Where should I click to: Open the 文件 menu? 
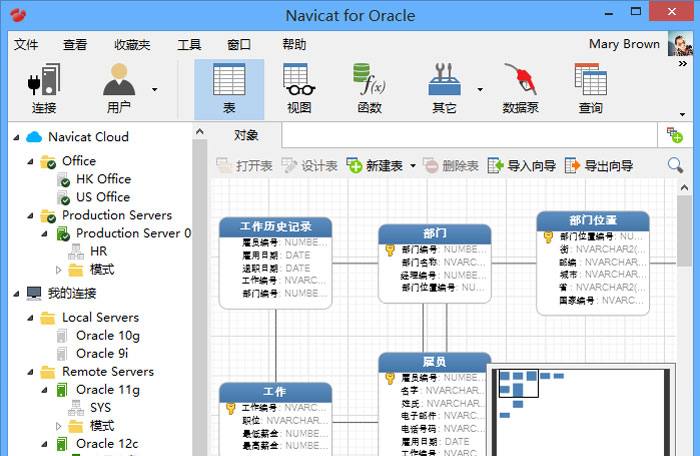[x=26, y=44]
